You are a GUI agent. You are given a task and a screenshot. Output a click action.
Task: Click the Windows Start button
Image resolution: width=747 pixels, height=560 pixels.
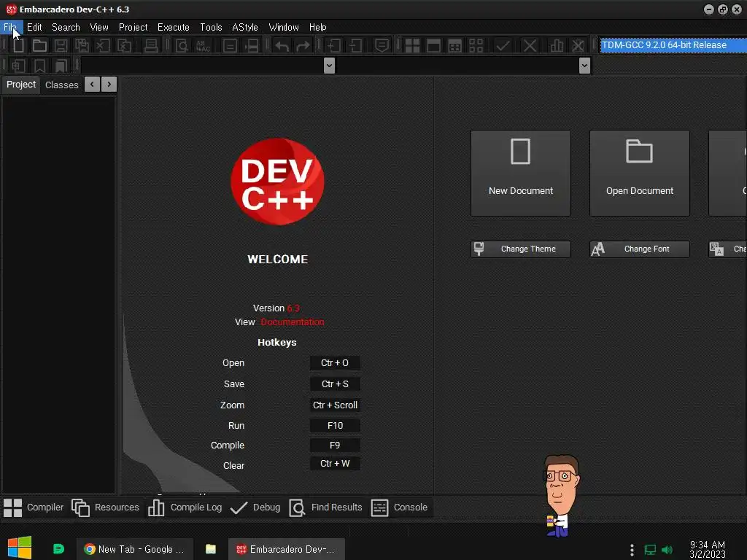point(20,548)
